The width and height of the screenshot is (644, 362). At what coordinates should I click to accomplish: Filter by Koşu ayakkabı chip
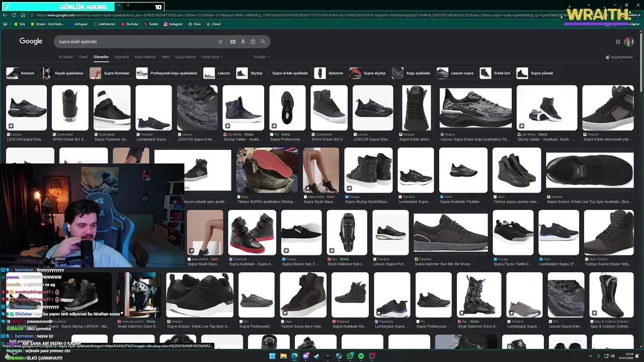pyautogui.click(x=413, y=73)
